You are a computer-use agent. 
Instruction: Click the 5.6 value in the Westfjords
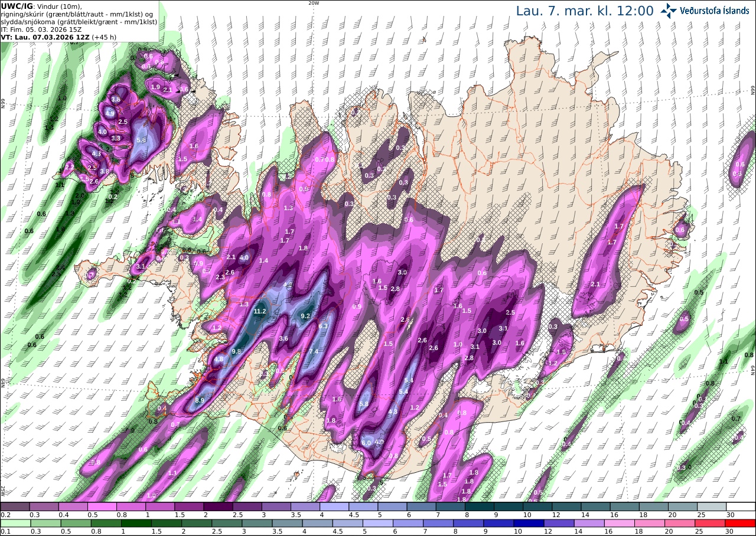click(x=141, y=140)
